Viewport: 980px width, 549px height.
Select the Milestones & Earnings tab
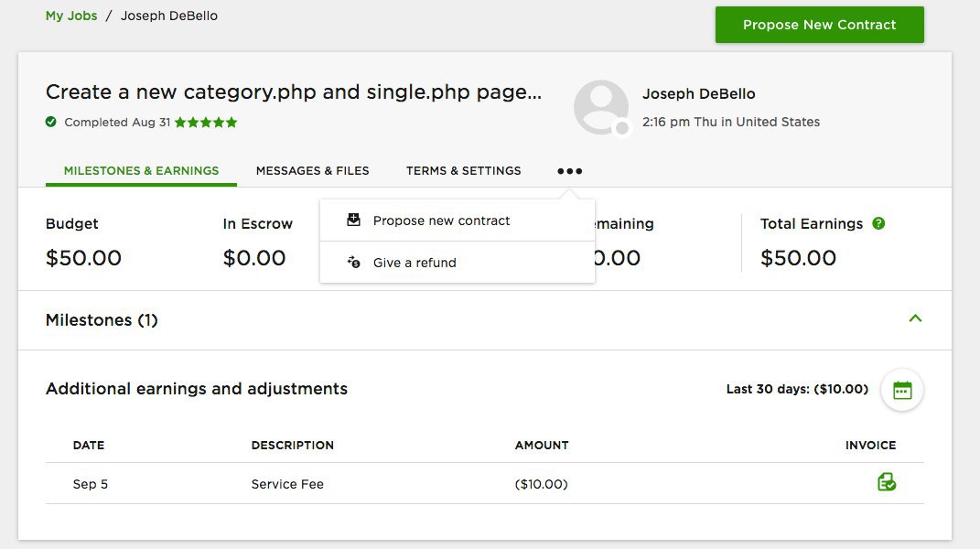[x=141, y=171]
